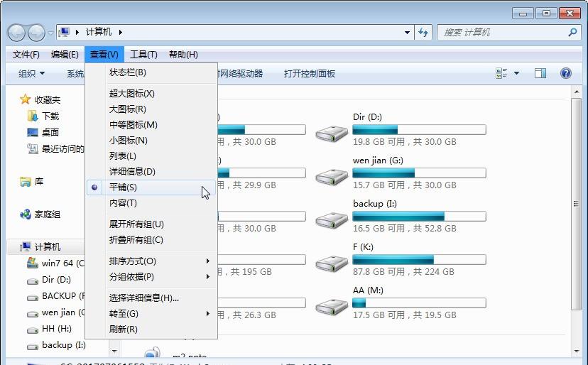Click the wen jian (G:) drive icon in pane
The width and height of the screenshot is (588, 365).
(332, 177)
